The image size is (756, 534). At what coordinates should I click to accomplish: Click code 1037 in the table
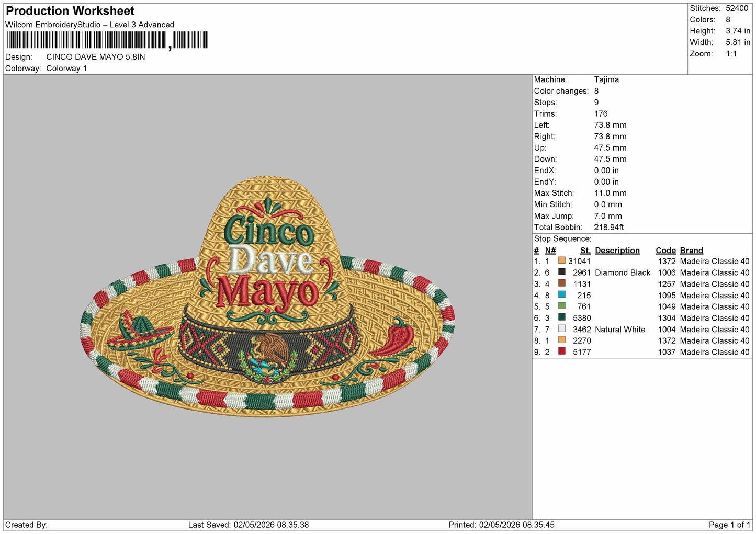coord(667,353)
